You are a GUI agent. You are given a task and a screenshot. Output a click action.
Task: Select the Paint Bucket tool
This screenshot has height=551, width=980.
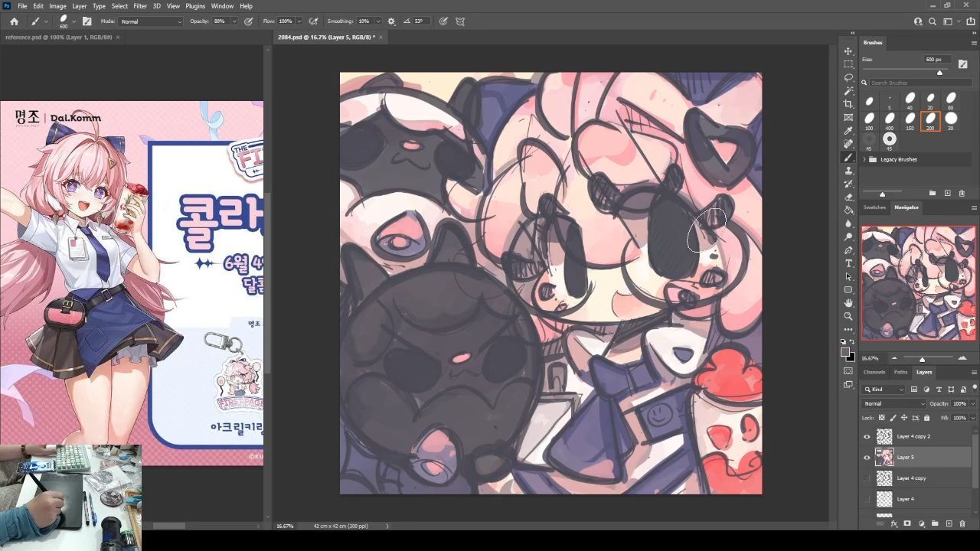point(848,210)
